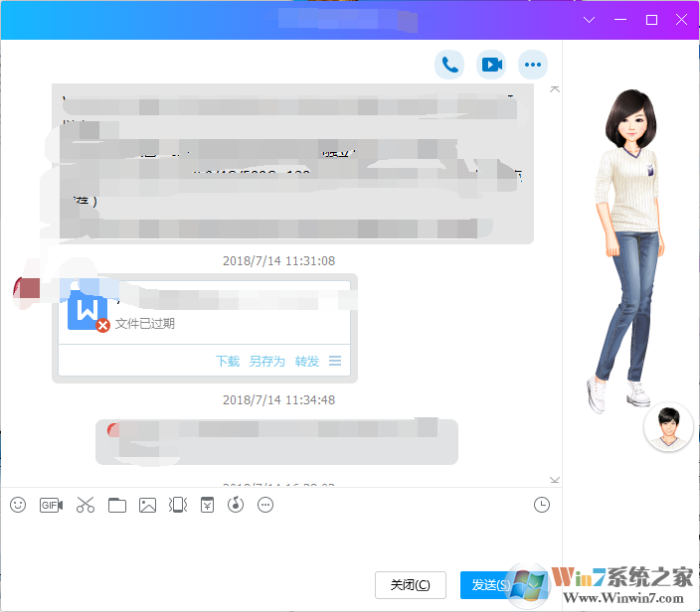Start a voice call
The height and width of the screenshot is (612, 700).
[x=449, y=65]
